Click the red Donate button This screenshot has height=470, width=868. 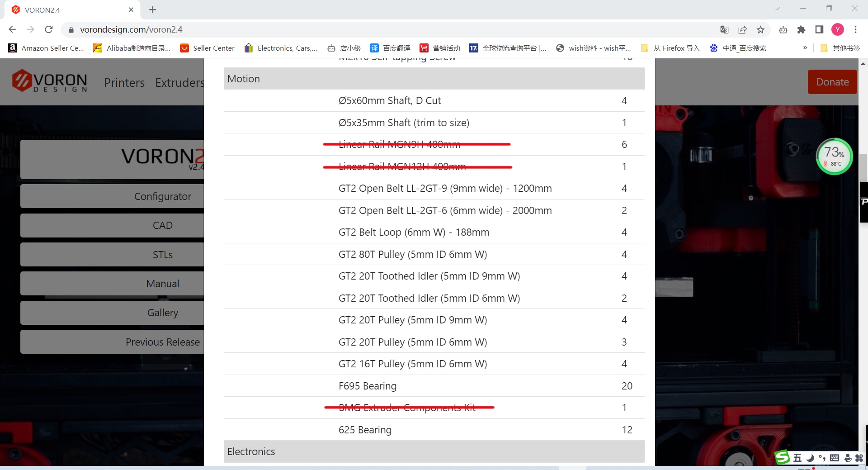(832, 82)
